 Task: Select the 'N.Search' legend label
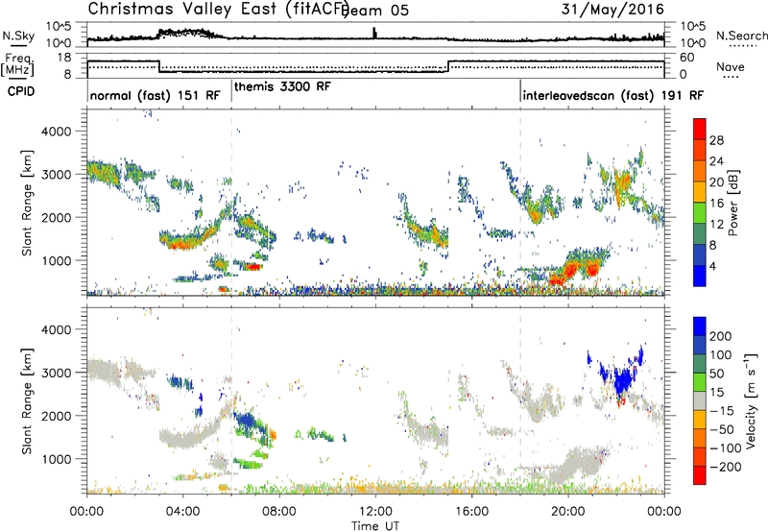pyautogui.click(x=741, y=36)
